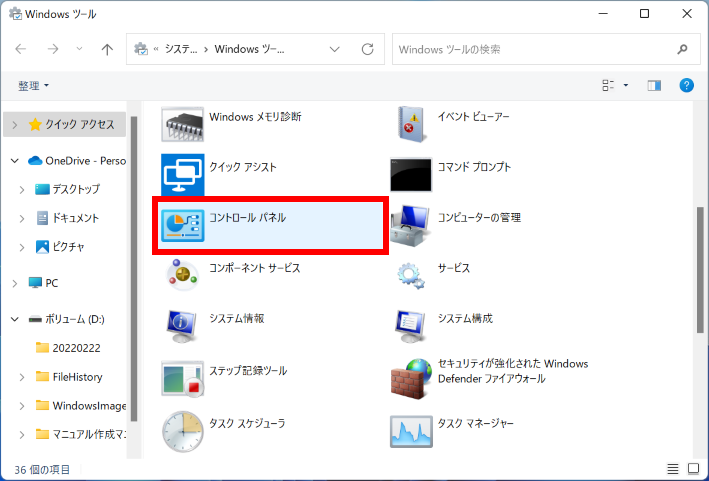The image size is (709, 481).
Task: Open the 整理 menu
Action: [33, 85]
